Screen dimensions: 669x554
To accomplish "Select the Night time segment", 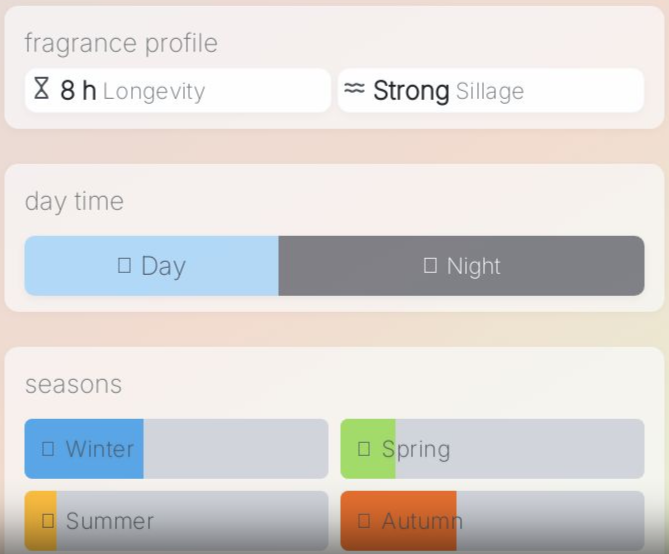I will [x=461, y=266].
